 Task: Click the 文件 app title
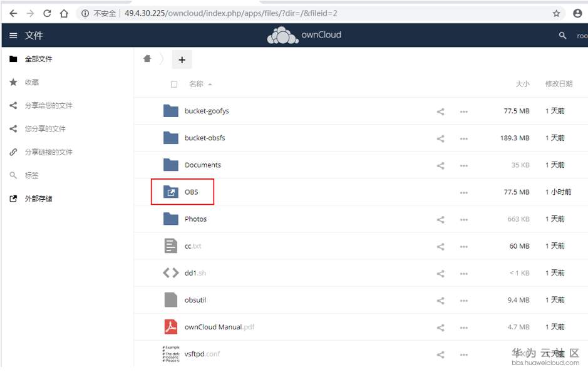pos(34,36)
